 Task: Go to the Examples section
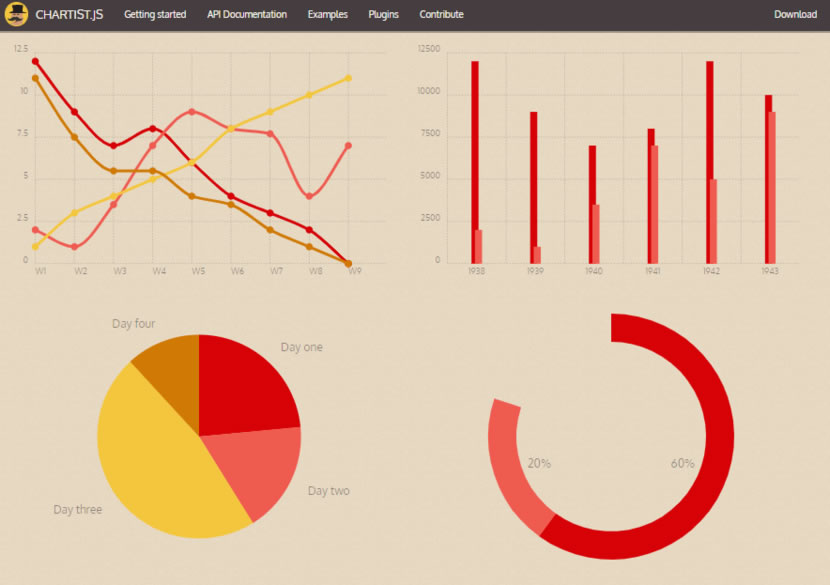click(328, 14)
